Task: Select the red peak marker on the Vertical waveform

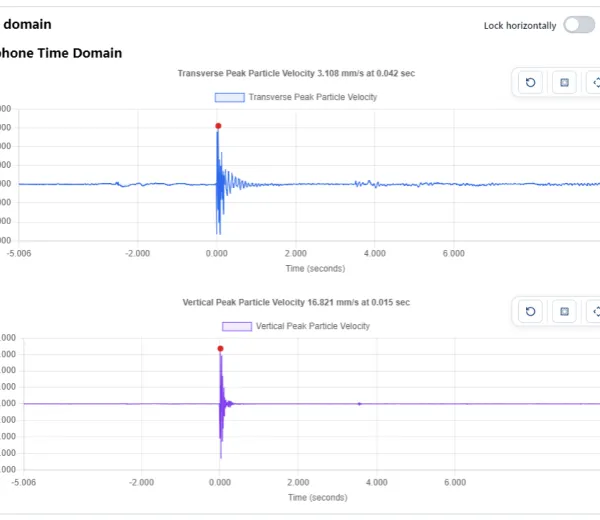Action: tap(220, 349)
